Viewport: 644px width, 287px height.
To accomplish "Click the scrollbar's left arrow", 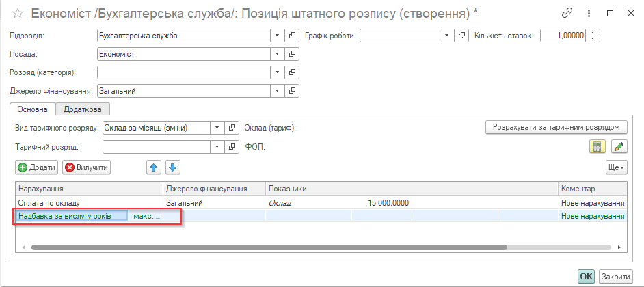I will point(23,247).
